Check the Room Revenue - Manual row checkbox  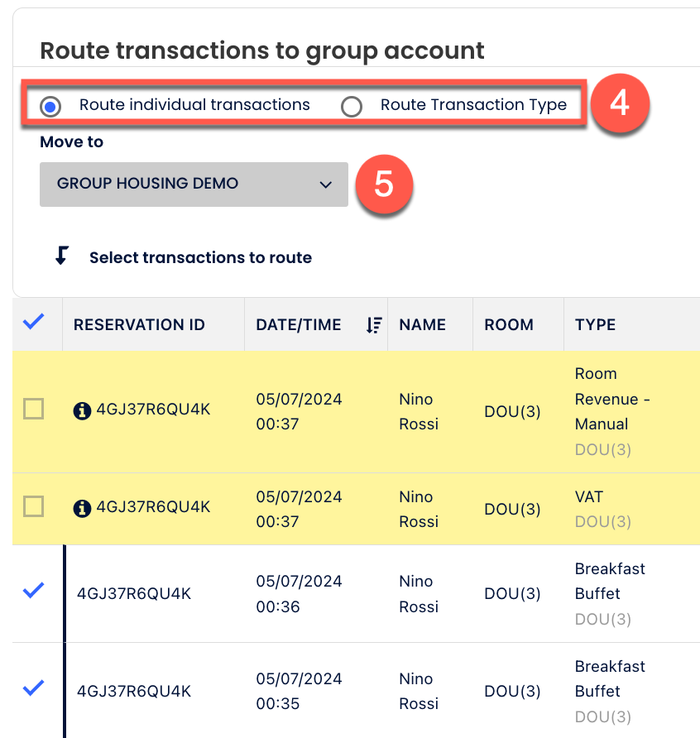click(34, 409)
